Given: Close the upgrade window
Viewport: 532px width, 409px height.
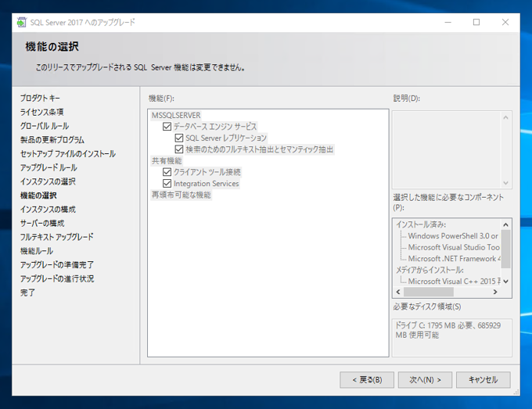Looking at the screenshot, I should tap(505, 23).
